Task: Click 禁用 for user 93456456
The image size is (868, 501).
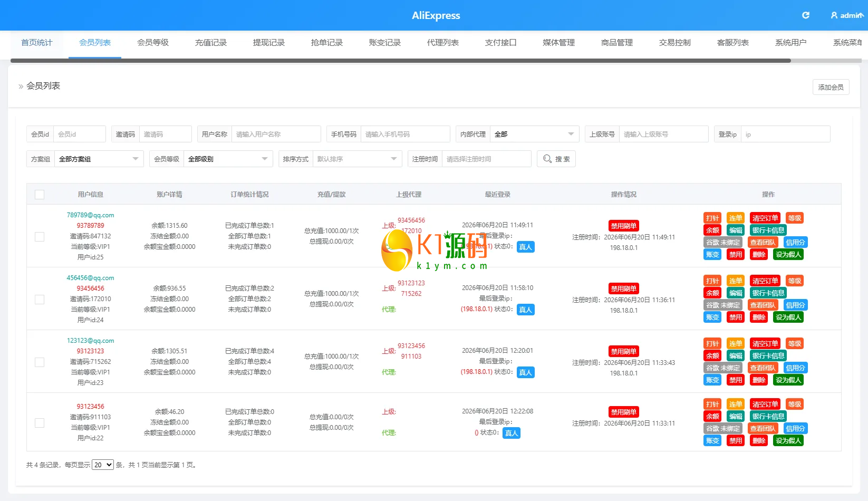Action: click(x=736, y=317)
